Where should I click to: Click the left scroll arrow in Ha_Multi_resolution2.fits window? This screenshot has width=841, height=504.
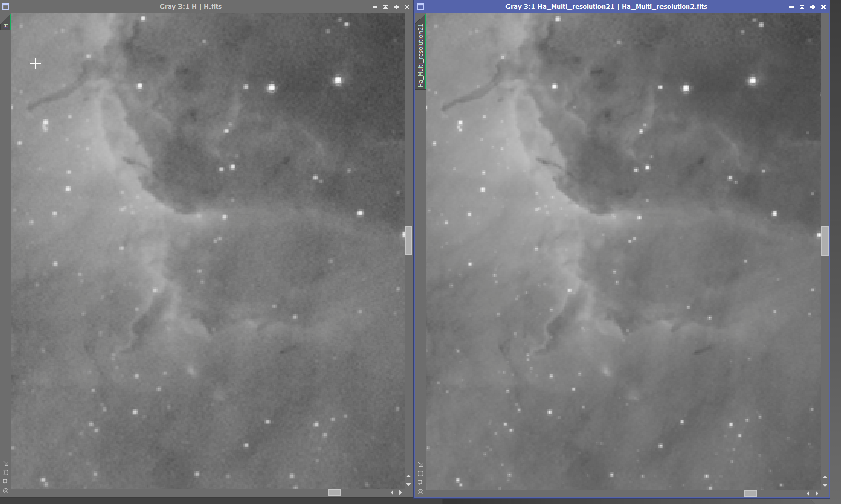pyautogui.click(x=808, y=493)
